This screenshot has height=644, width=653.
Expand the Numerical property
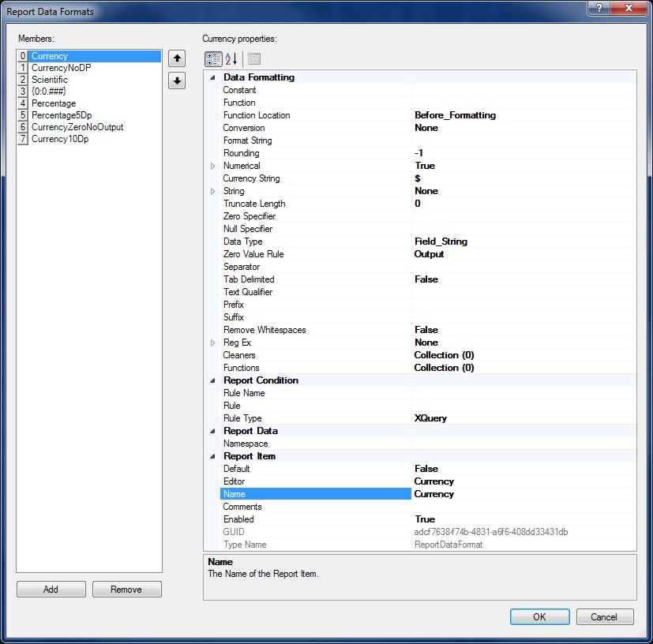212,166
